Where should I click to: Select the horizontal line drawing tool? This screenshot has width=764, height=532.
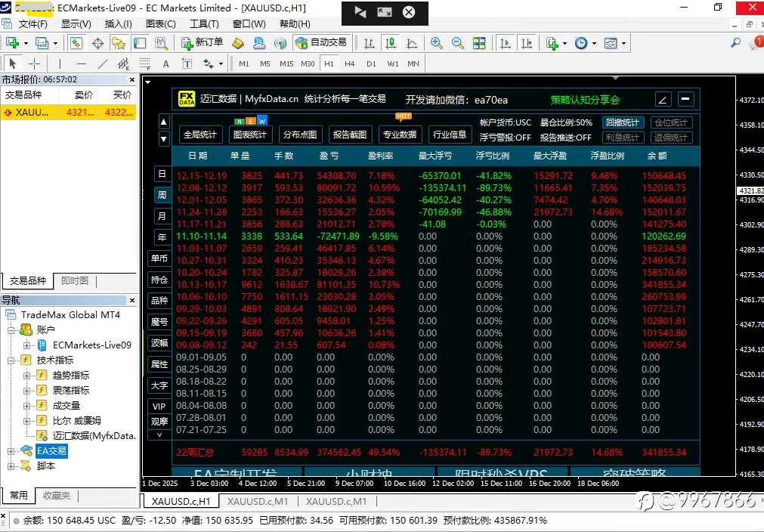pyautogui.click(x=82, y=63)
